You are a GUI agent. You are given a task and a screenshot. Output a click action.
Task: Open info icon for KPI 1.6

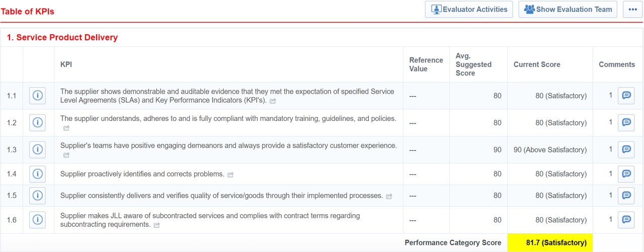(x=37, y=220)
